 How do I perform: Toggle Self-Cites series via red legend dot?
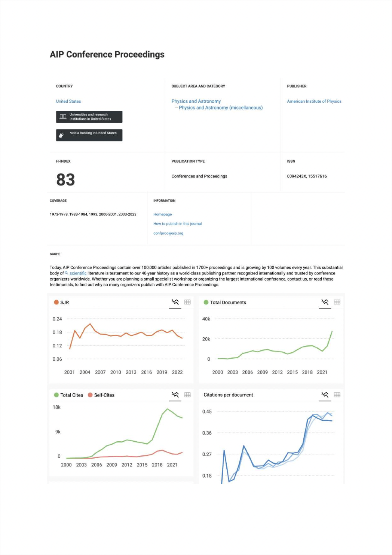(x=90, y=395)
